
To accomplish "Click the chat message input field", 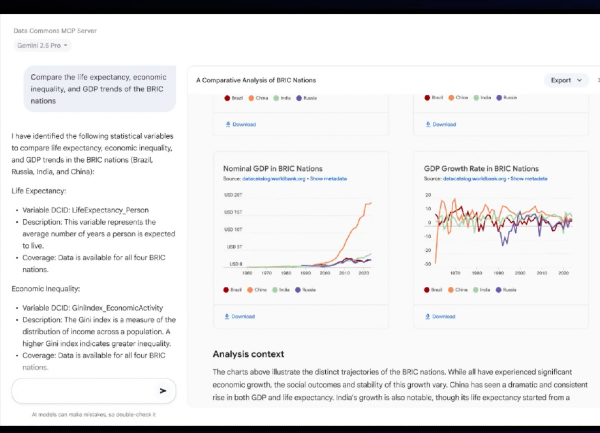I will pyautogui.click(x=94, y=391).
